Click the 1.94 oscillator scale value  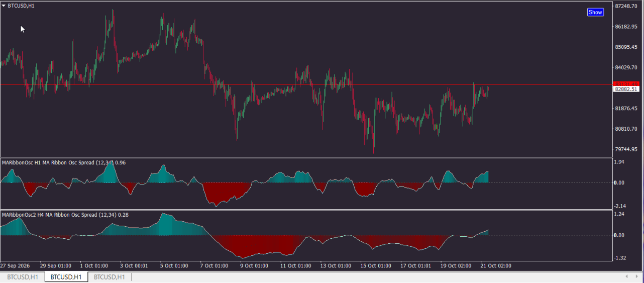click(x=619, y=162)
